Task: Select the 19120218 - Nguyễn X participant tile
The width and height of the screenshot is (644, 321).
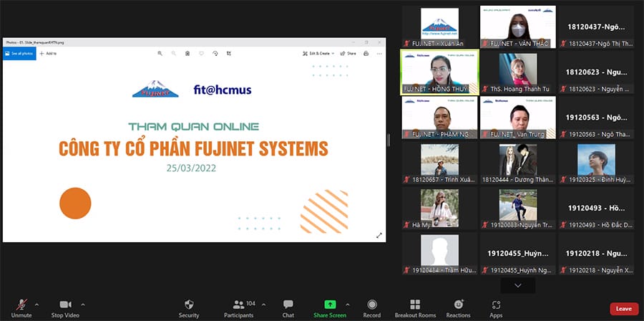Action: (x=596, y=254)
